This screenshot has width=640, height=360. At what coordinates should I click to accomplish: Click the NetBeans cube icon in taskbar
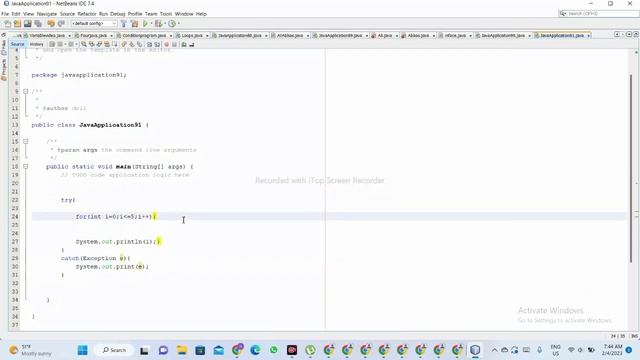pyautogui.click(x=475, y=350)
